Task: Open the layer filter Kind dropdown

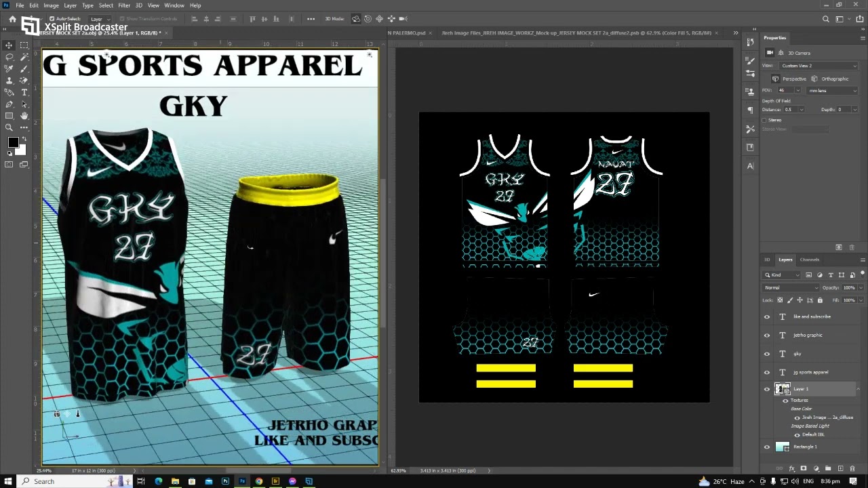Action: pyautogui.click(x=782, y=274)
